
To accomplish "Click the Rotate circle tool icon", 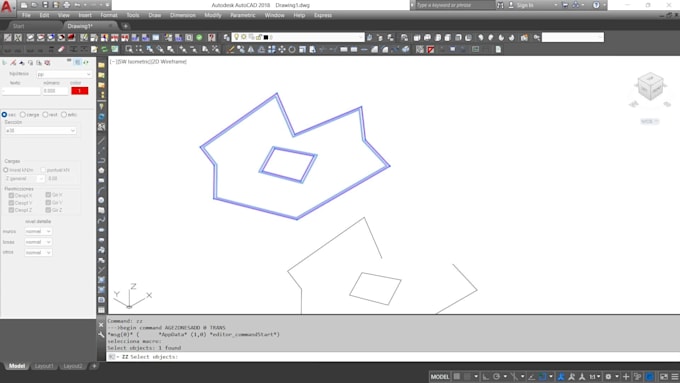I will [292, 49].
